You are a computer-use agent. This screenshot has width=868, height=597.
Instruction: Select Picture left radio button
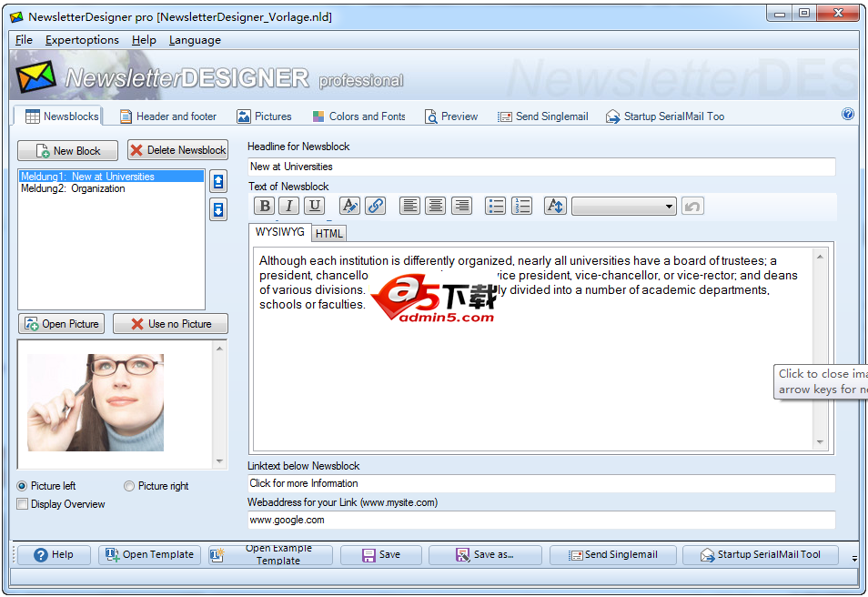tap(22, 486)
